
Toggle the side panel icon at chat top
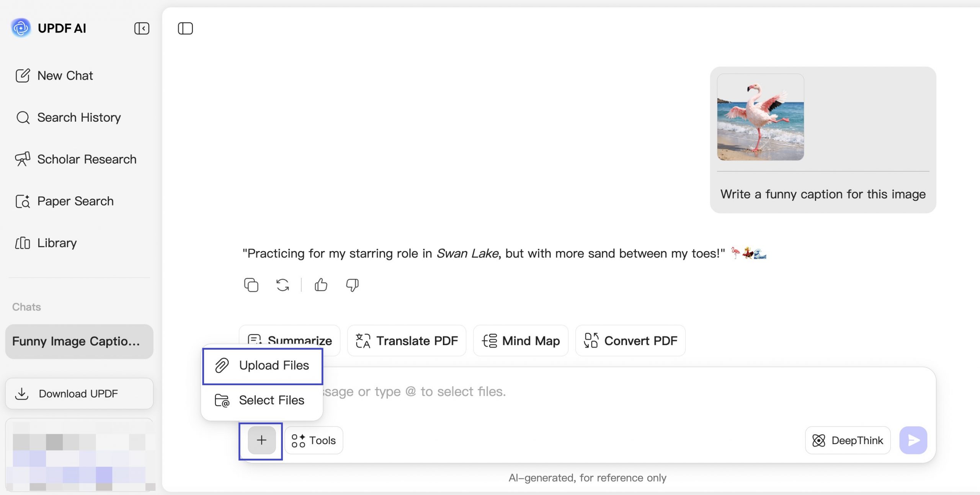point(185,28)
